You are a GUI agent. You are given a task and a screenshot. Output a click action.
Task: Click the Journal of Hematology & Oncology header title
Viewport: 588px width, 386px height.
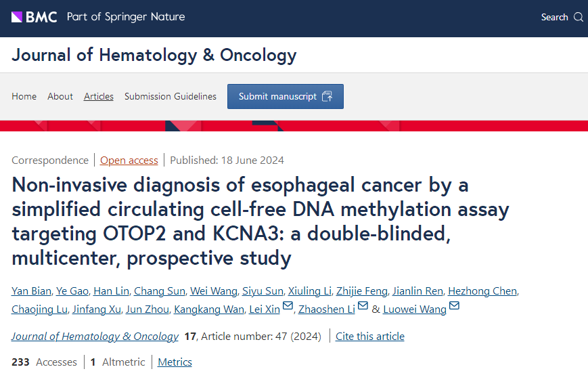pos(154,55)
